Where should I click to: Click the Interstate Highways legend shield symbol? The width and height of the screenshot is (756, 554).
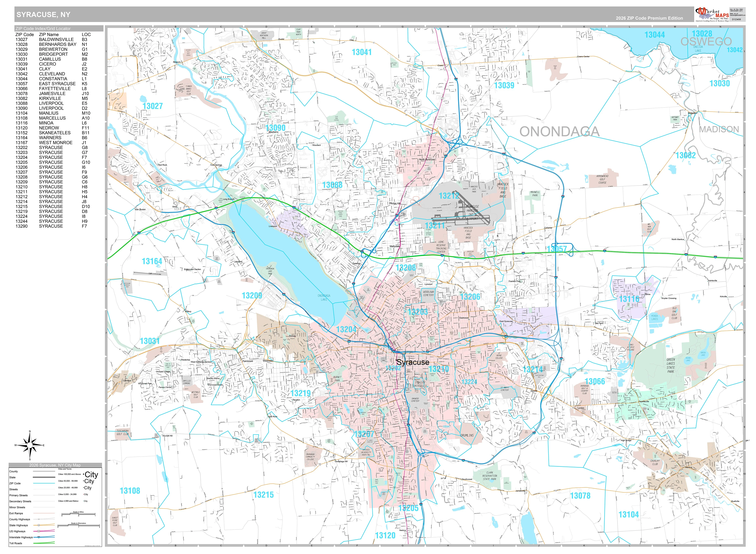pyautogui.click(x=39, y=537)
